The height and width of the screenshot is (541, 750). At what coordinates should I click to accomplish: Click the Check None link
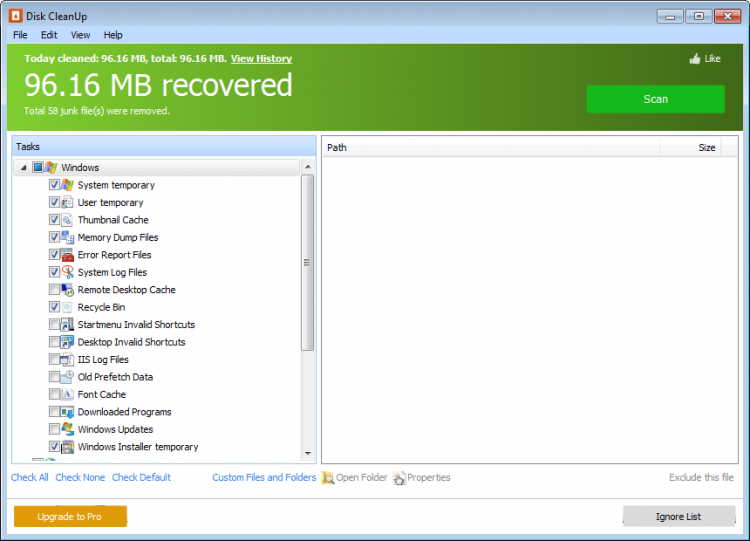coord(80,477)
